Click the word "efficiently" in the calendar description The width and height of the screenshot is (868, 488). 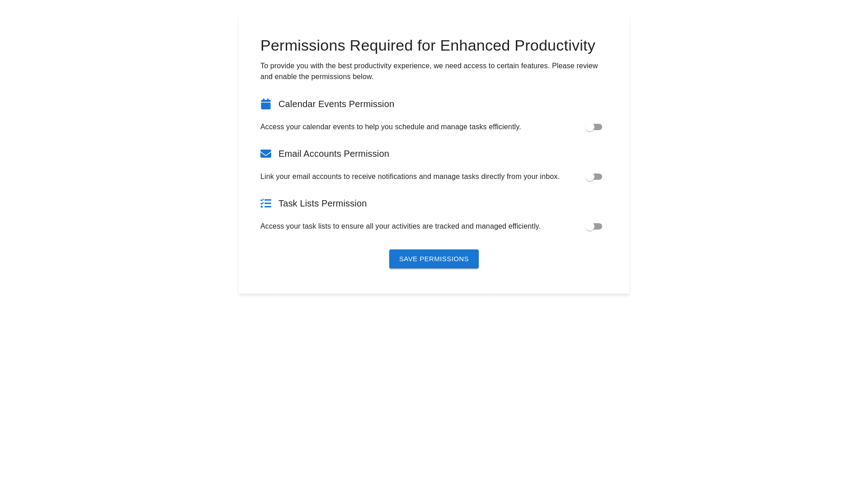point(504,127)
